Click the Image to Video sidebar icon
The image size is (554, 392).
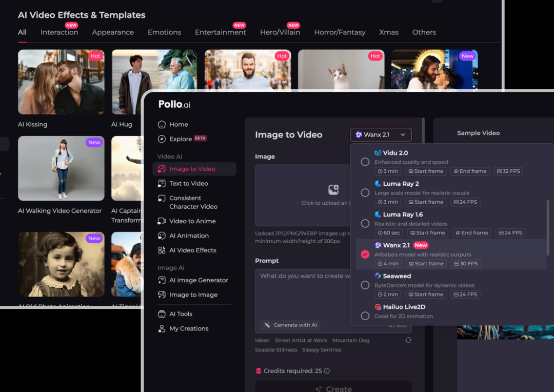click(162, 169)
